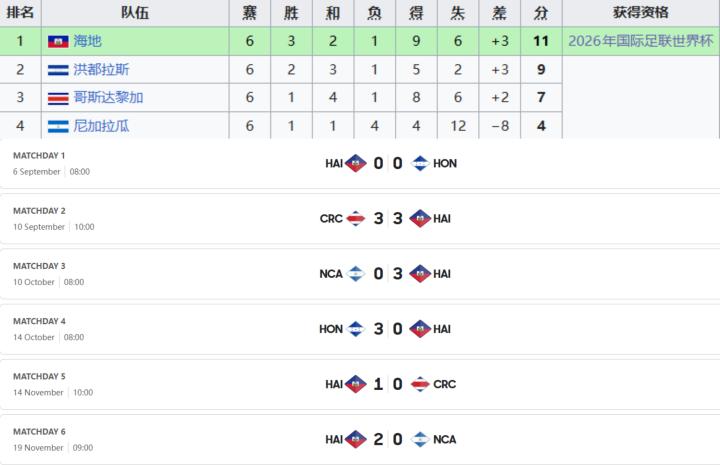The height and width of the screenshot is (465, 720).
Task: Click the Honduras flag in standings table
Action: coord(58,70)
